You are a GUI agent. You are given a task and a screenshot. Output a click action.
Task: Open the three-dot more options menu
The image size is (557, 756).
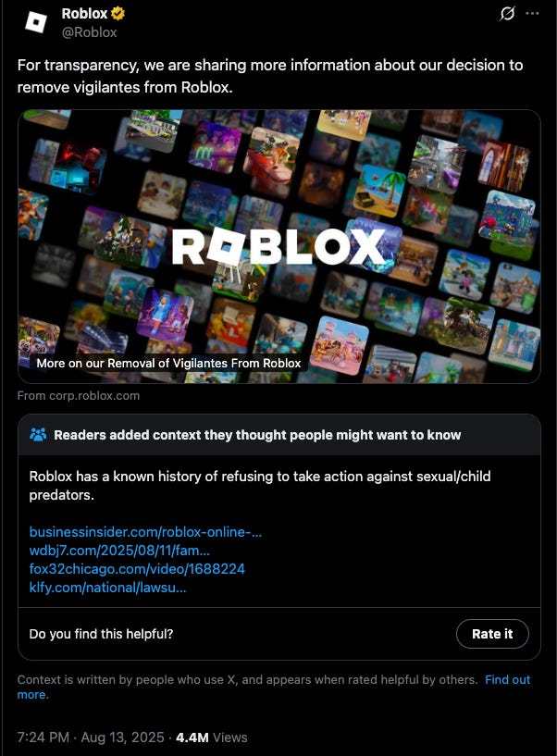(x=532, y=14)
